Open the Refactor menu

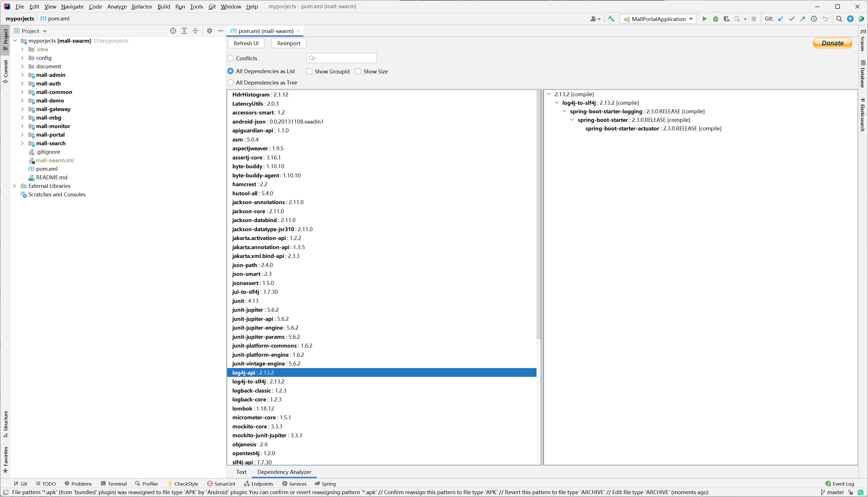point(142,7)
